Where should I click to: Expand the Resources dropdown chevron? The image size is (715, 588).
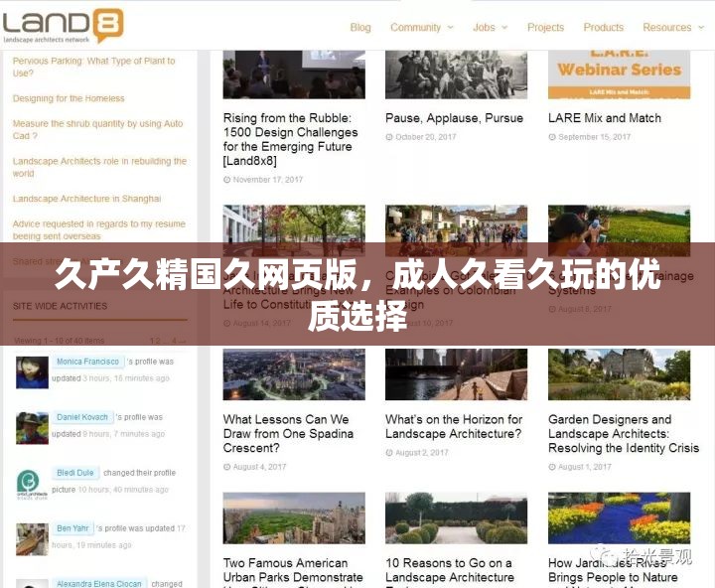(701, 28)
